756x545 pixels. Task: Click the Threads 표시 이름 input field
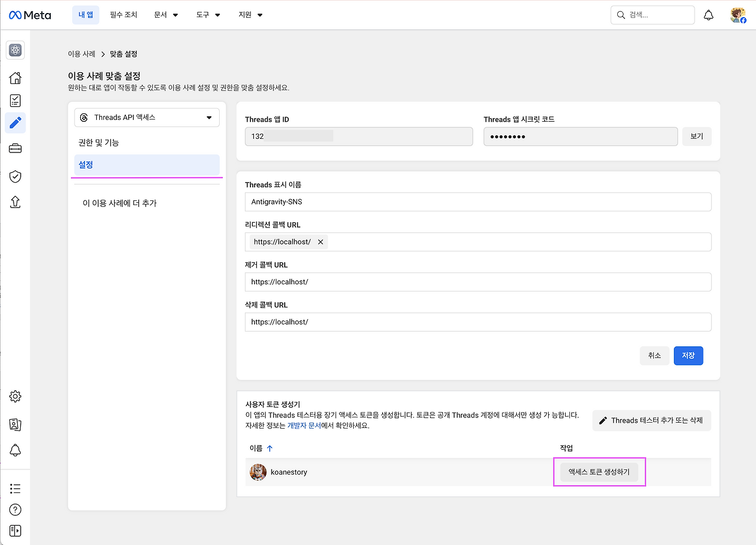(478, 202)
